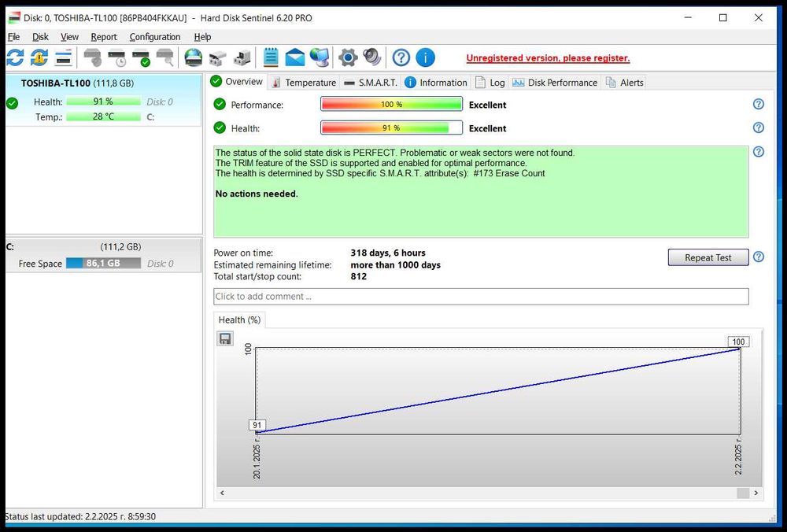Screen dimensions: 787x532
Task: Click the 'No actions needed.' text
Action: tap(257, 194)
